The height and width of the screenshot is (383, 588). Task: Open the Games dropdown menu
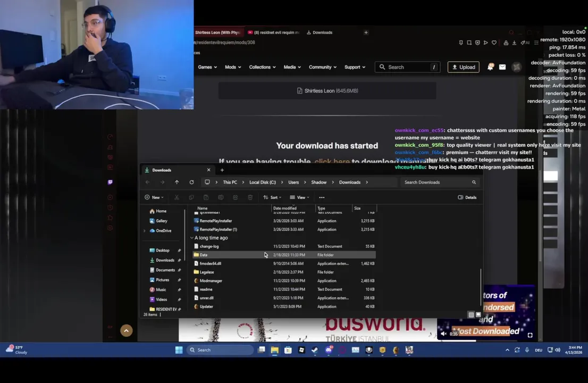pyautogui.click(x=207, y=67)
